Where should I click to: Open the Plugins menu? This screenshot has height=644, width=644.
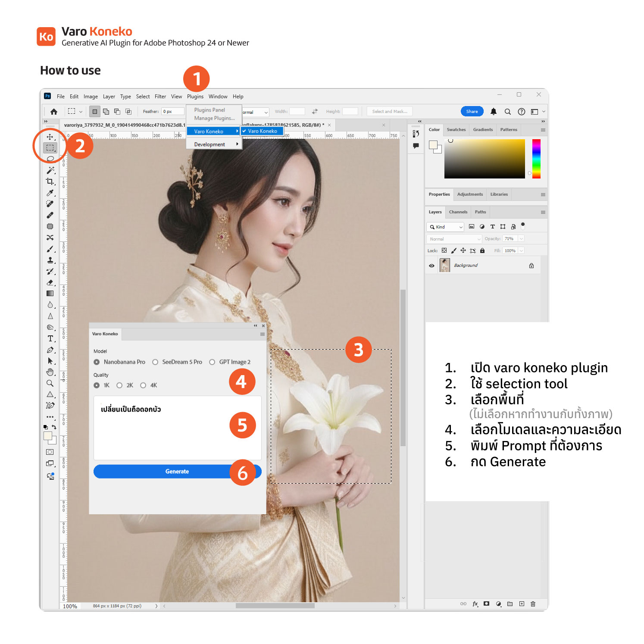coord(195,97)
